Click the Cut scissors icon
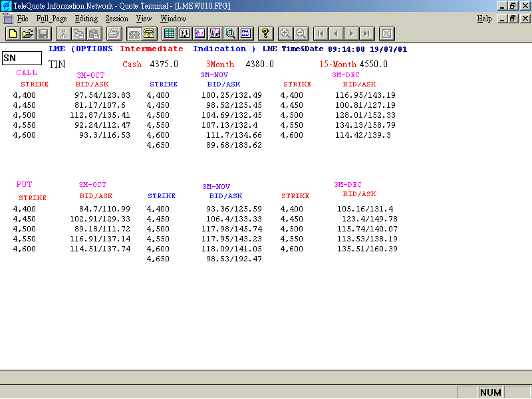 [63, 34]
